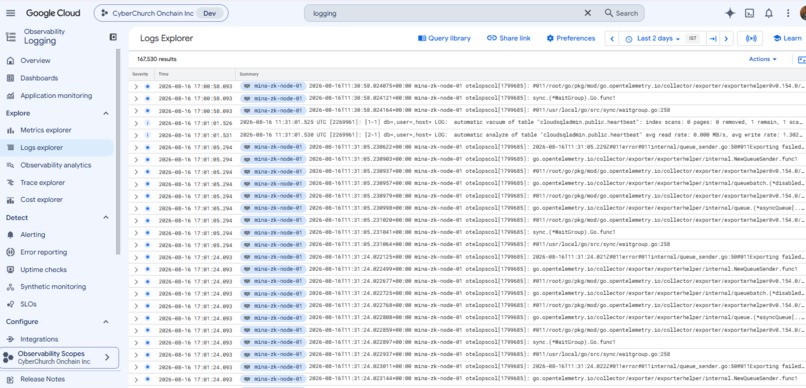Open the Actions dropdown menu
This screenshot has width=806, height=388.
click(x=763, y=59)
